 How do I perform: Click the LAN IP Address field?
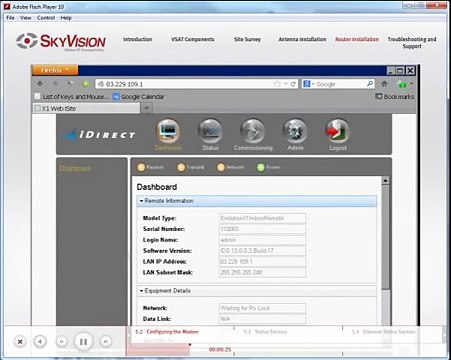262,261
